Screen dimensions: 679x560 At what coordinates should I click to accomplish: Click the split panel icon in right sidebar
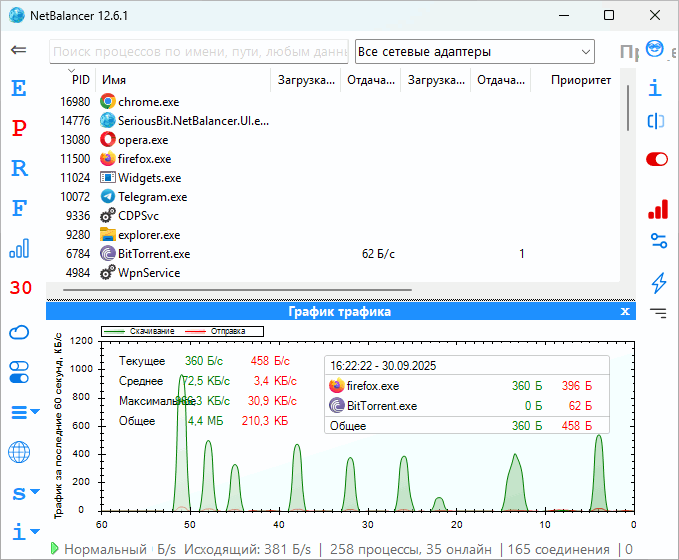pos(656,121)
